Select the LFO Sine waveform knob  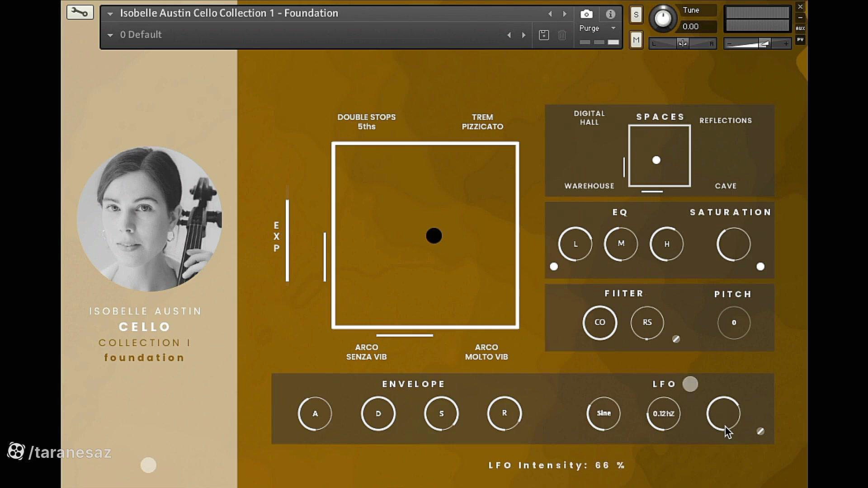tap(604, 413)
